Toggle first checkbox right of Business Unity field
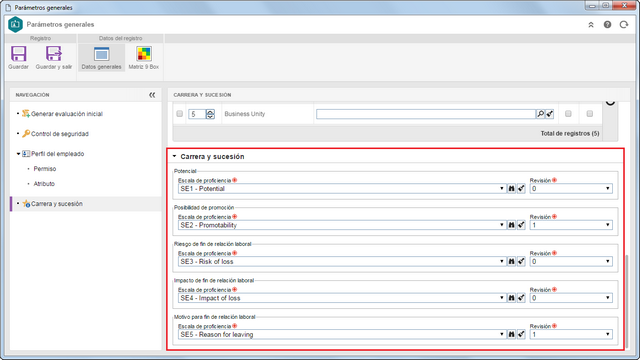 click(x=568, y=114)
